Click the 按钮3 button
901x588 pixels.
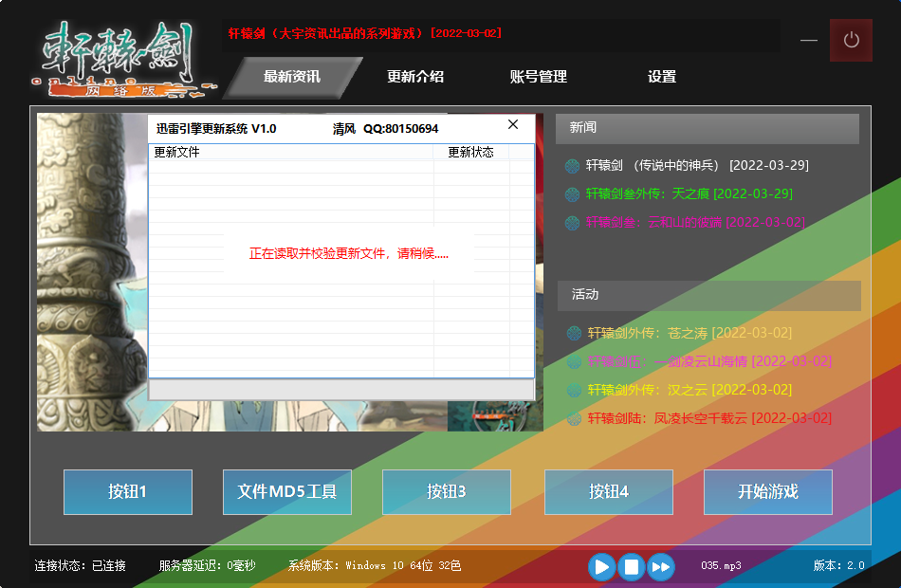pyautogui.click(x=447, y=492)
